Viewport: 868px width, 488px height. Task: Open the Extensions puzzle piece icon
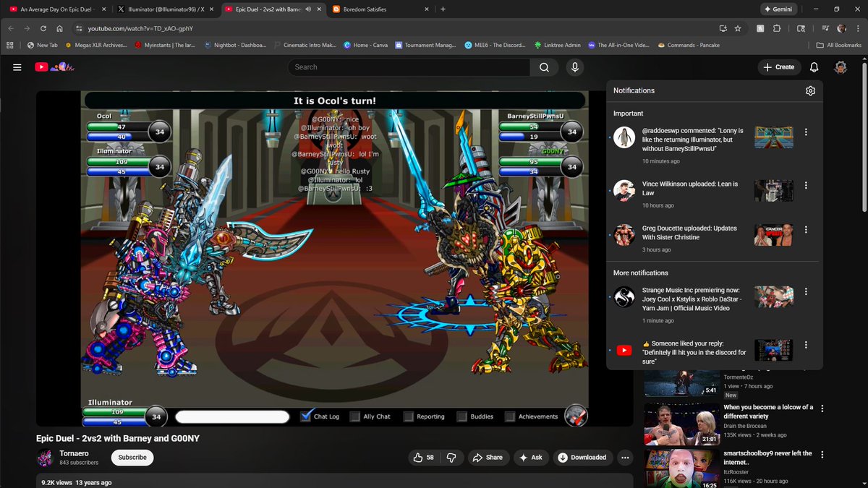(777, 28)
